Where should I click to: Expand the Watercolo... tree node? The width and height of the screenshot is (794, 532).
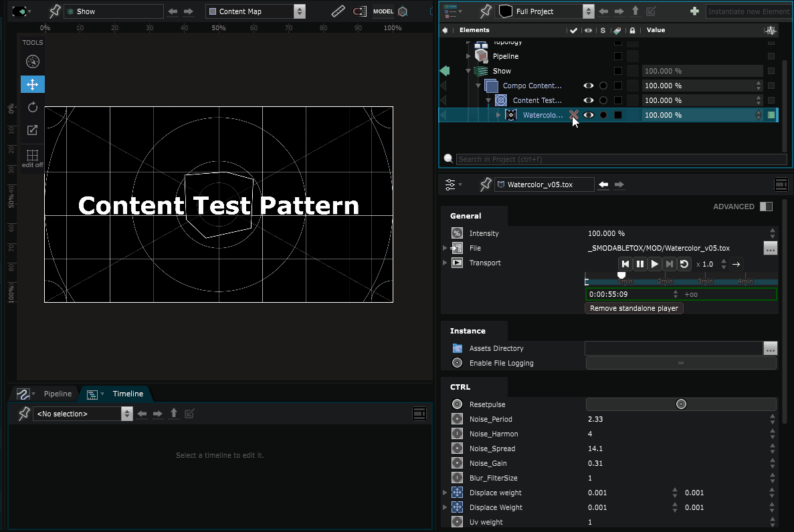pyautogui.click(x=498, y=115)
